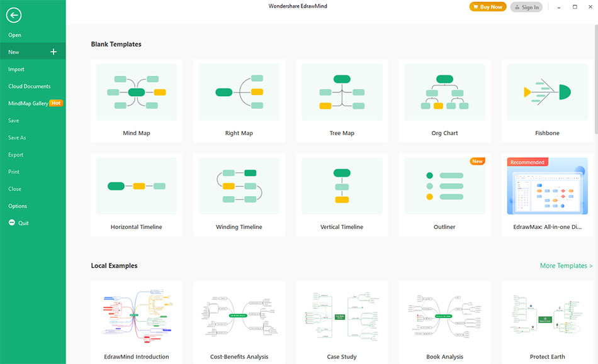Open the Book Analysis example thumbnail
Screen dimensions: 598x364
[444, 316]
